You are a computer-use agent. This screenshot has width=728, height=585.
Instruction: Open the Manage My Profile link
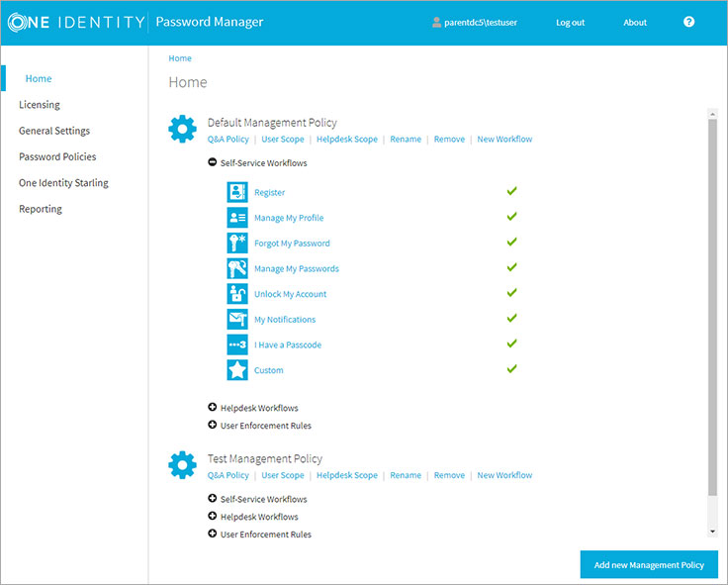[289, 218]
